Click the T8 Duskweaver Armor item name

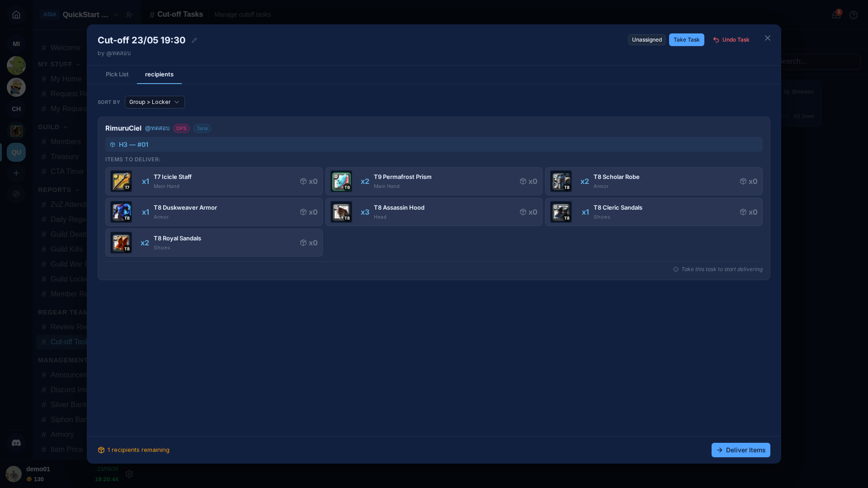[x=185, y=208]
